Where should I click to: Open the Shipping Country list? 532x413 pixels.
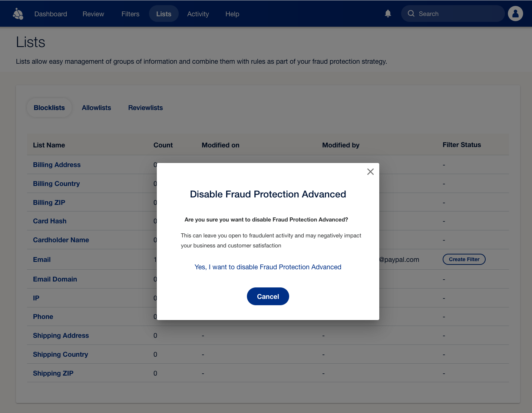coord(60,354)
